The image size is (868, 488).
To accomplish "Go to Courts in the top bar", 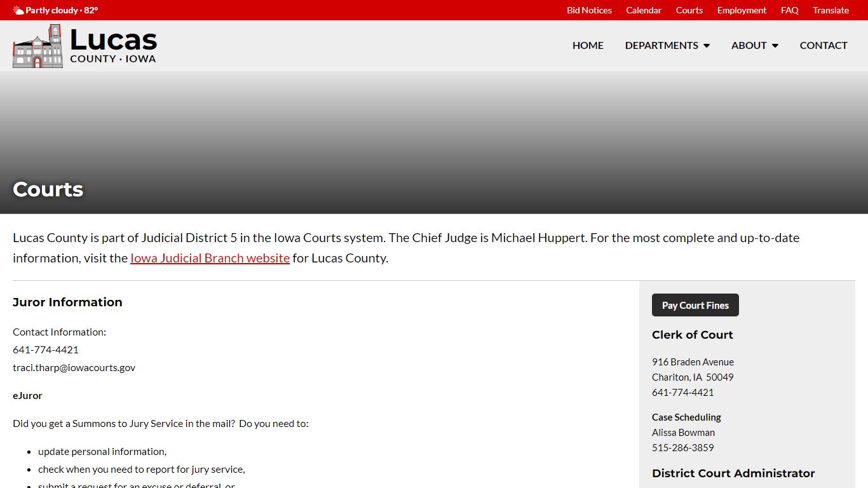I will pyautogui.click(x=689, y=10).
